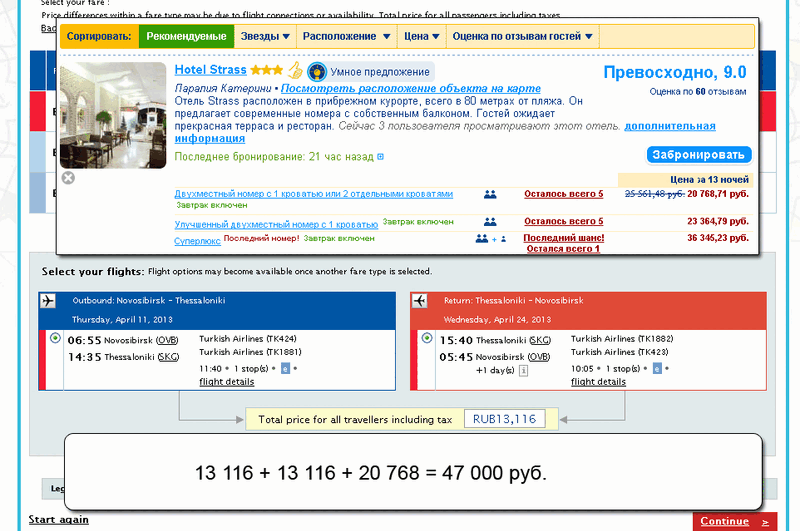800x531 pixels.
Task: Click the smart deal badge icon
Action: click(x=317, y=72)
